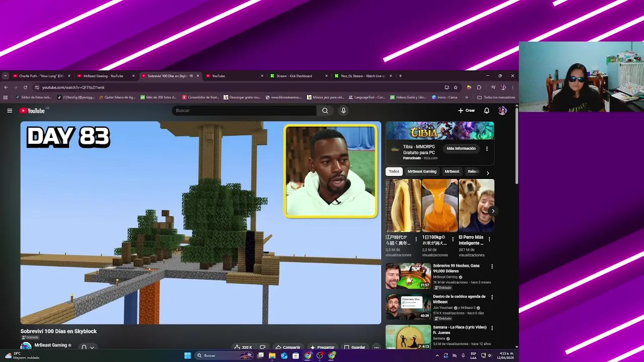Open the tab search dropdown arrow
The width and height of the screenshot is (644, 362).
click(x=5, y=76)
